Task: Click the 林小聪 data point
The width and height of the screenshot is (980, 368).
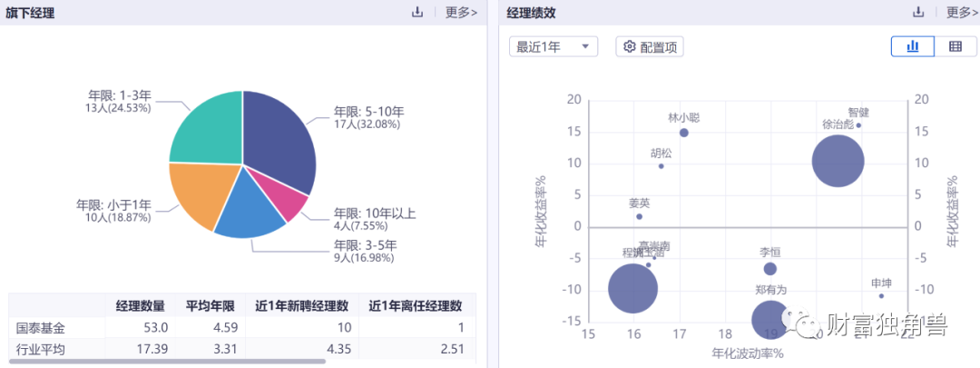Action: pos(684,133)
